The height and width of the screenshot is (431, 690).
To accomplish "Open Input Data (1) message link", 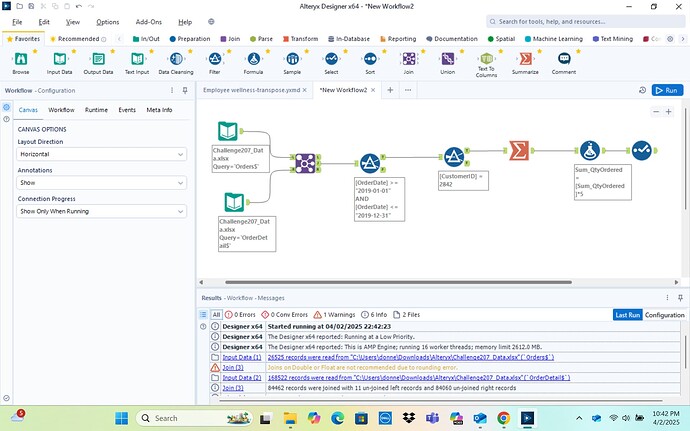I will click(242, 357).
